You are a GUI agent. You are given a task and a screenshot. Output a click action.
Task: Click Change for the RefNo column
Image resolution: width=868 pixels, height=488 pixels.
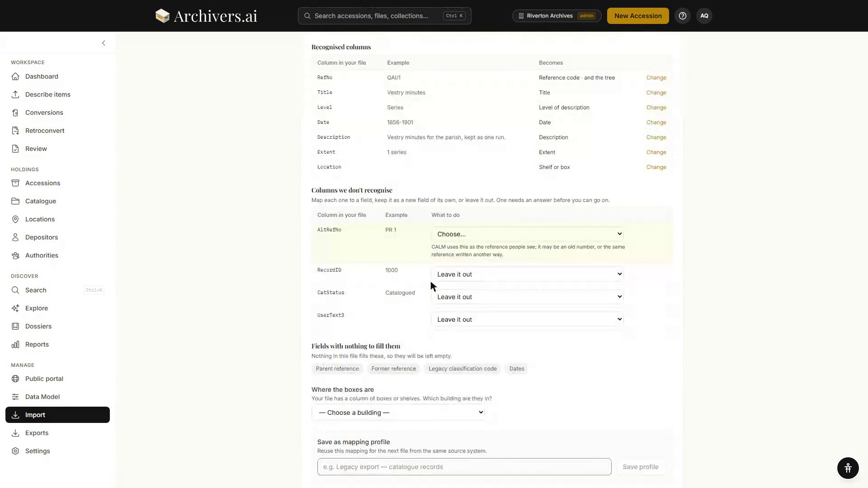pyautogui.click(x=656, y=78)
